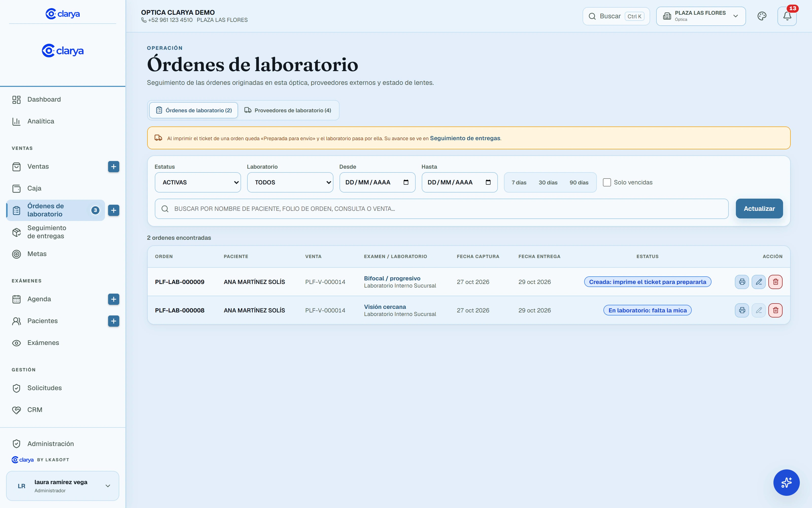Print ticket for order PLF-LAB-000009
This screenshot has height=508, width=812.
(742, 282)
